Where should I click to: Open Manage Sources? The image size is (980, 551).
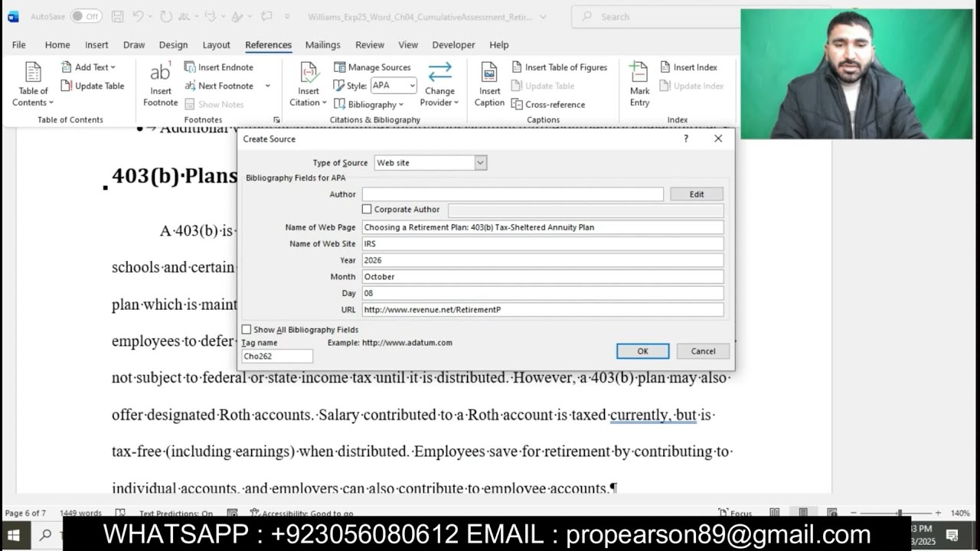[373, 67]
